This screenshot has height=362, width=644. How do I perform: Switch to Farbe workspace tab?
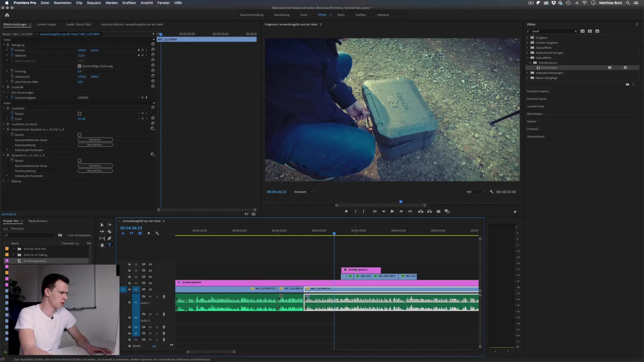pos(304,15)
